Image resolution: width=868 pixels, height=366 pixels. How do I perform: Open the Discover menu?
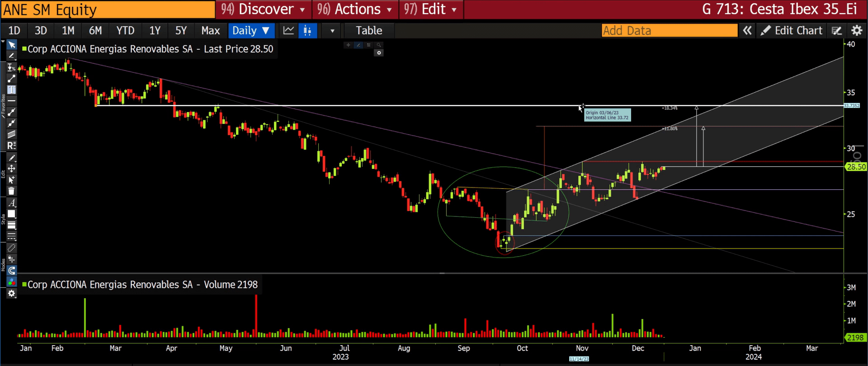(263, 9)
